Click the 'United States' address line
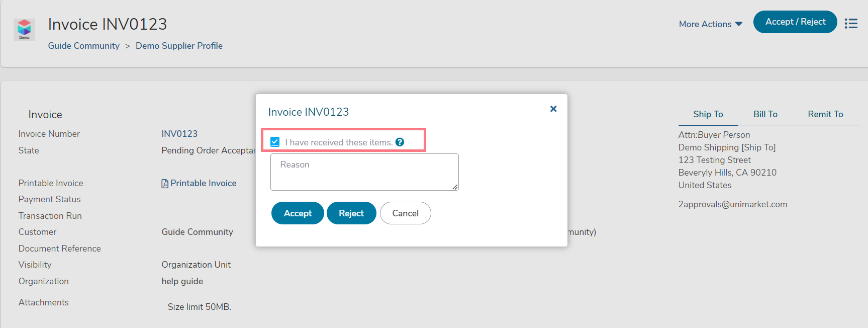The height and width of the screenshot is (328, 868). [x=705, y=185]
